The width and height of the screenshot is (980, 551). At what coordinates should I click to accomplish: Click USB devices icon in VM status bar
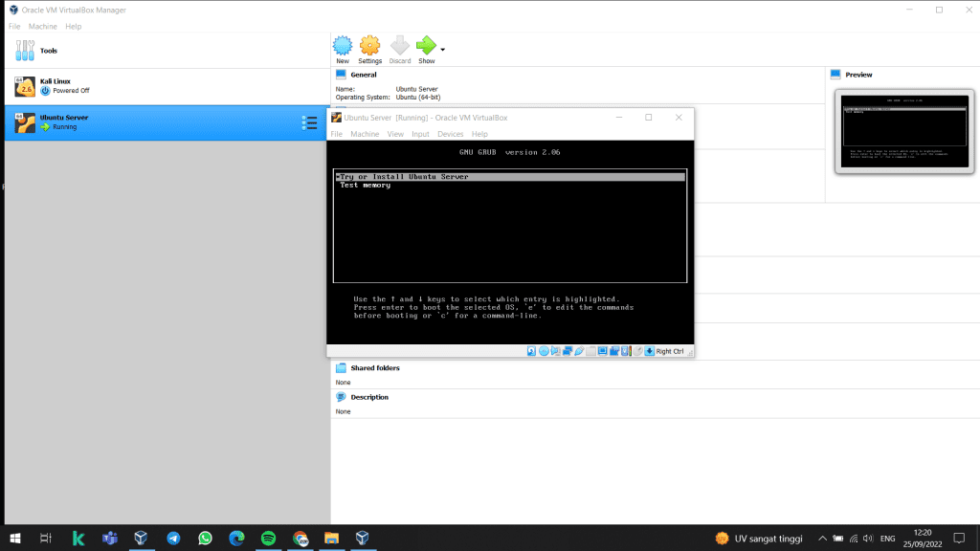pyautogui.click(x=579, y=351)
